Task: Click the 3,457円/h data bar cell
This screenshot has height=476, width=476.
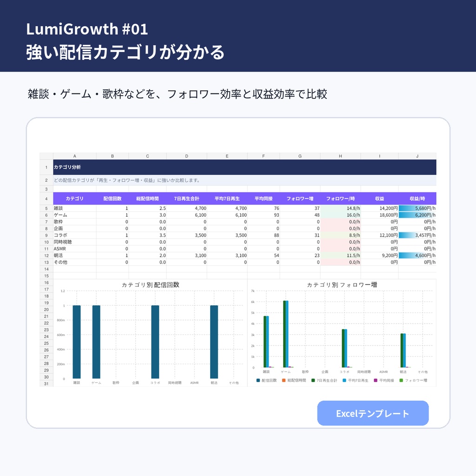Action: coord(417,235)
